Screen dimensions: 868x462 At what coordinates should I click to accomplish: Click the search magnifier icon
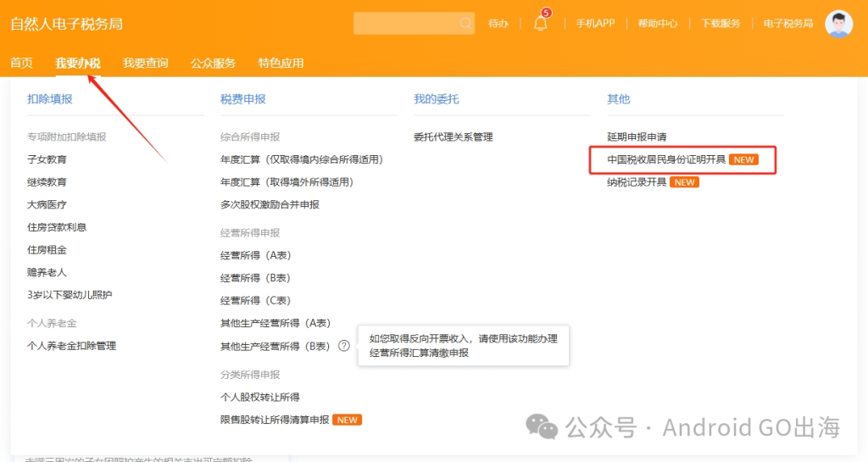point(465,23)
